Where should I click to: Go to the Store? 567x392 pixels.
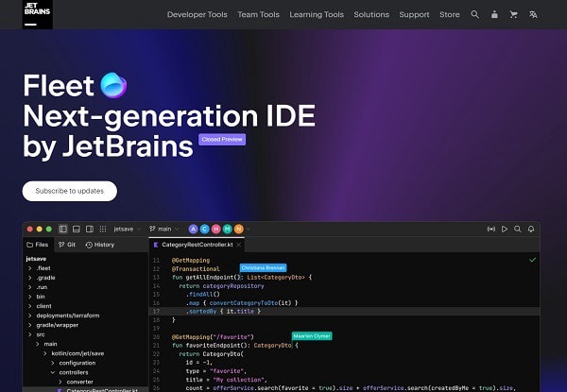[x=450, y=14]
